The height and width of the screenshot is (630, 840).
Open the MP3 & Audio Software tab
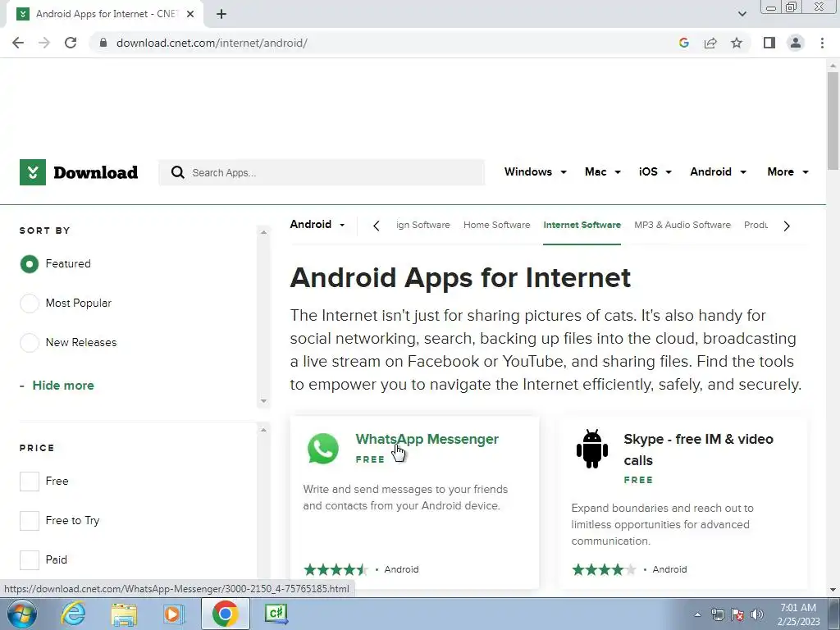click(x=682, y=225)
